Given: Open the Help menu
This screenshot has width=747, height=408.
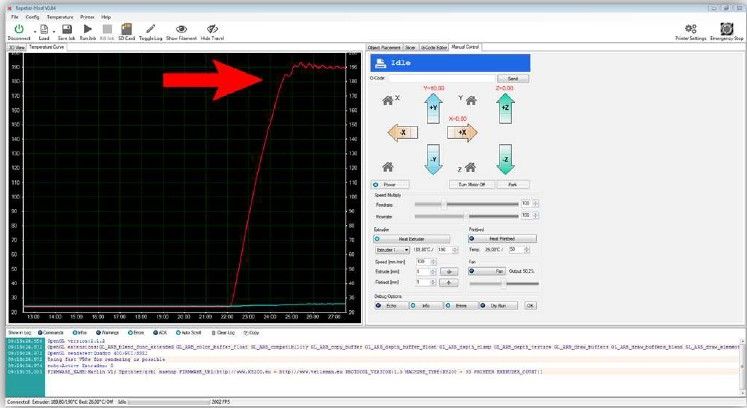Looking at the screenshot, I should (x=106, y=17).
